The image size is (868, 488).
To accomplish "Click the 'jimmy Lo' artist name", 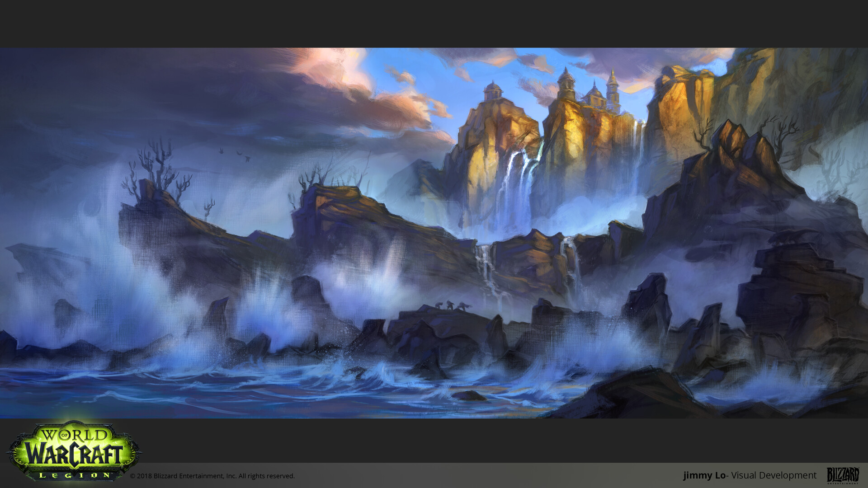I will [x=704, y=475].
